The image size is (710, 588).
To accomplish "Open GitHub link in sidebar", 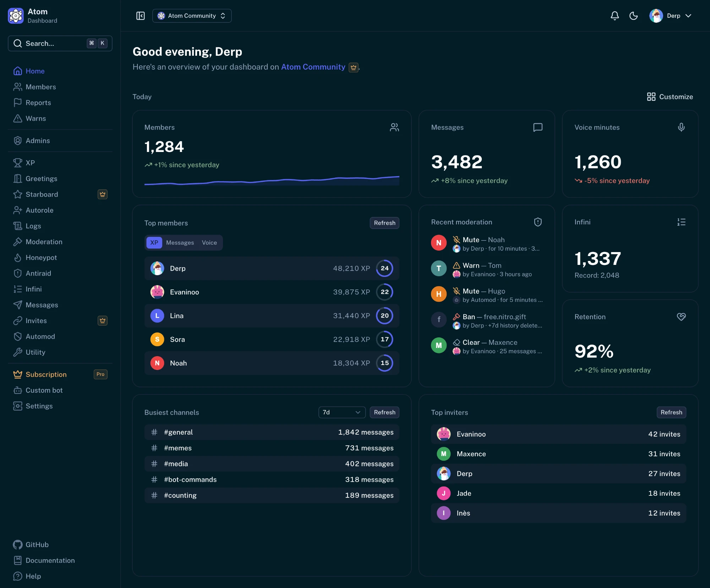I will point(60,545).
